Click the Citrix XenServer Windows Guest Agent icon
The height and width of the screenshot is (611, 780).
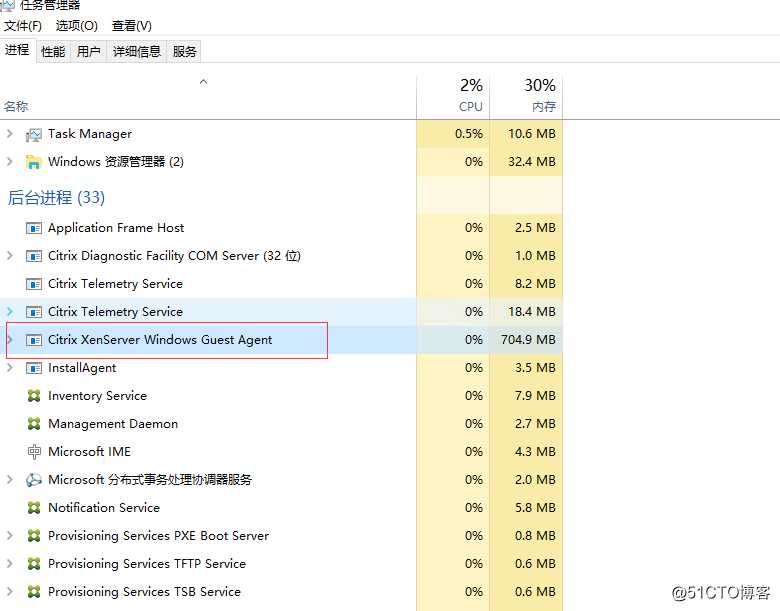point(34,340)
